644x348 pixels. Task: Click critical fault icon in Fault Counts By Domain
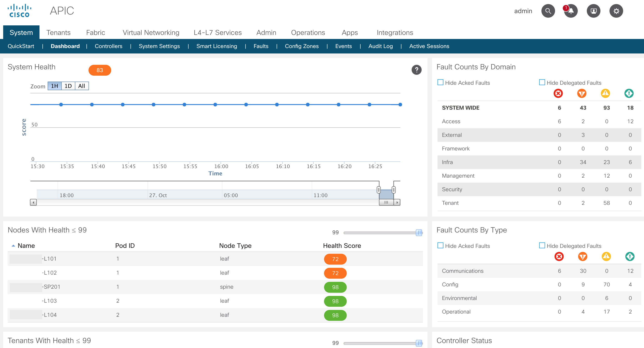[x=558, y=93]
